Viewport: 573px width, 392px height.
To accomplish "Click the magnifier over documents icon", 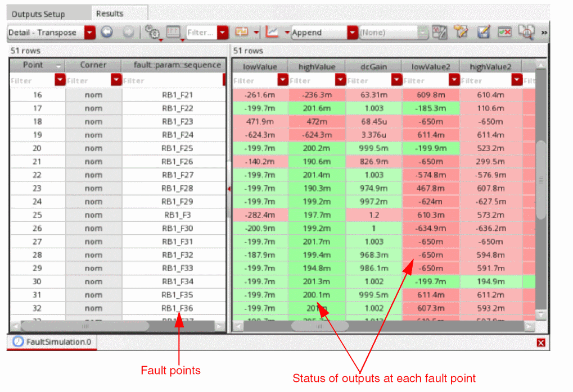I will (x=526, y=32).
